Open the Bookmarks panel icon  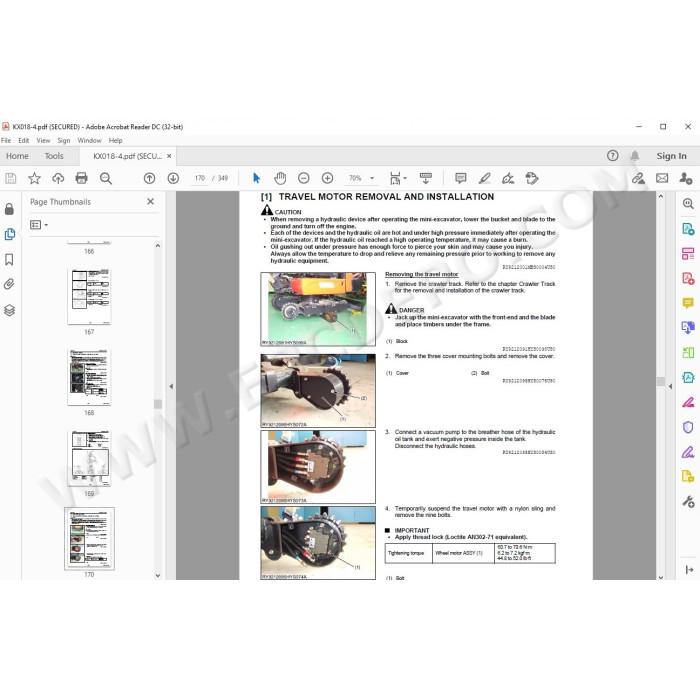coord(9,259)
